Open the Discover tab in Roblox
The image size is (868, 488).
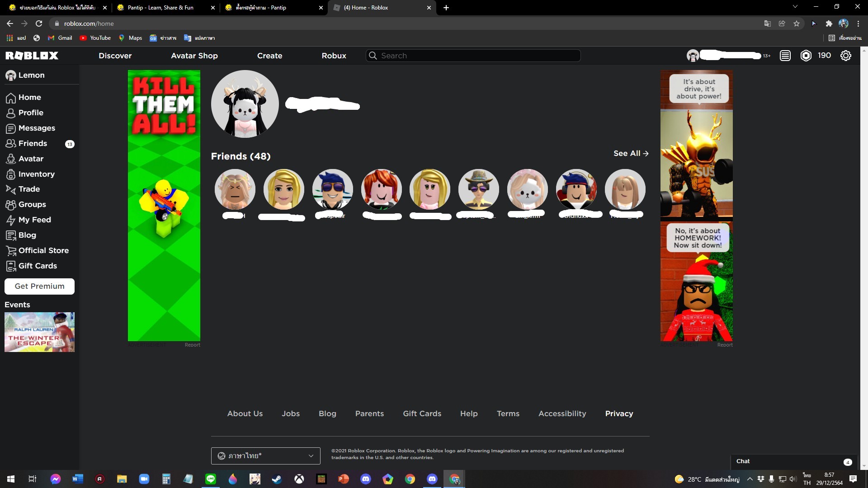115,56
